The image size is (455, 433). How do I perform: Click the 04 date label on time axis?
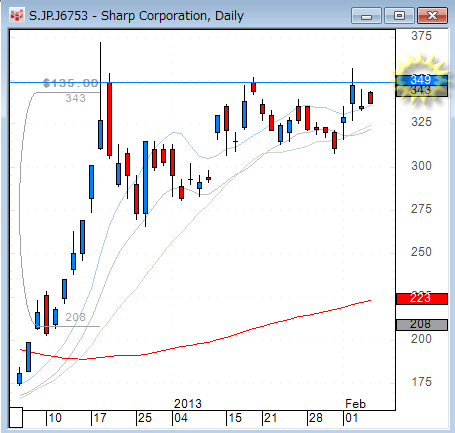click(x=180, y=418)
